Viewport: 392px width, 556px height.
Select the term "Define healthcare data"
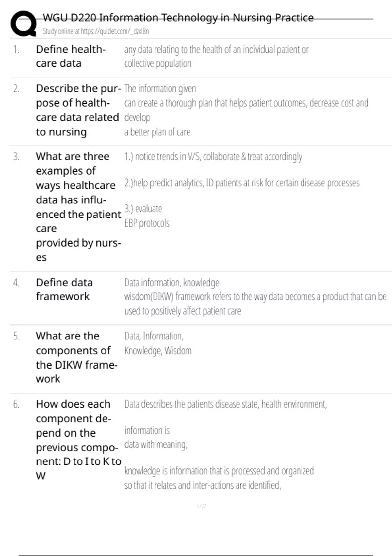click(x=71, y=56)
